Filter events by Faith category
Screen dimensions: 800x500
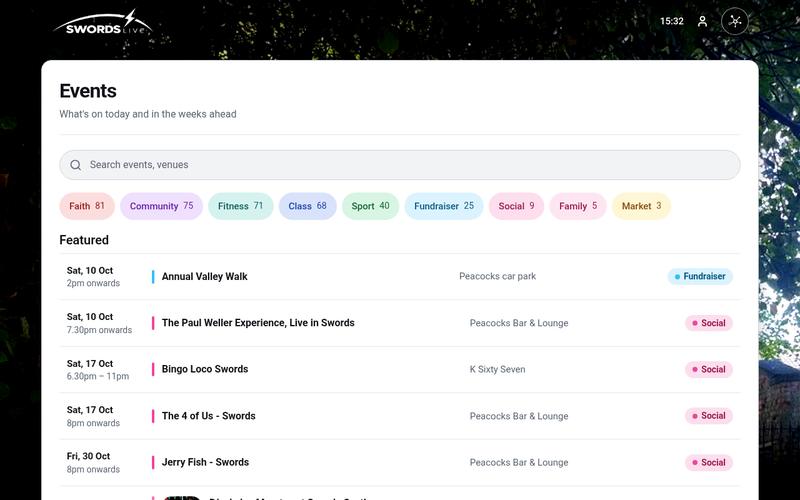(87, 206)
